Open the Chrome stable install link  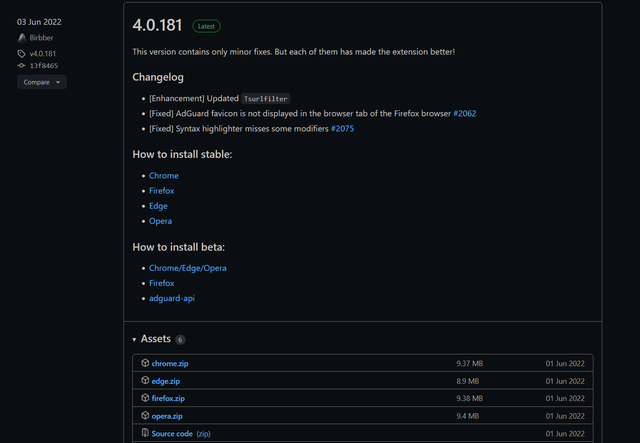click(x=164, y=175)
